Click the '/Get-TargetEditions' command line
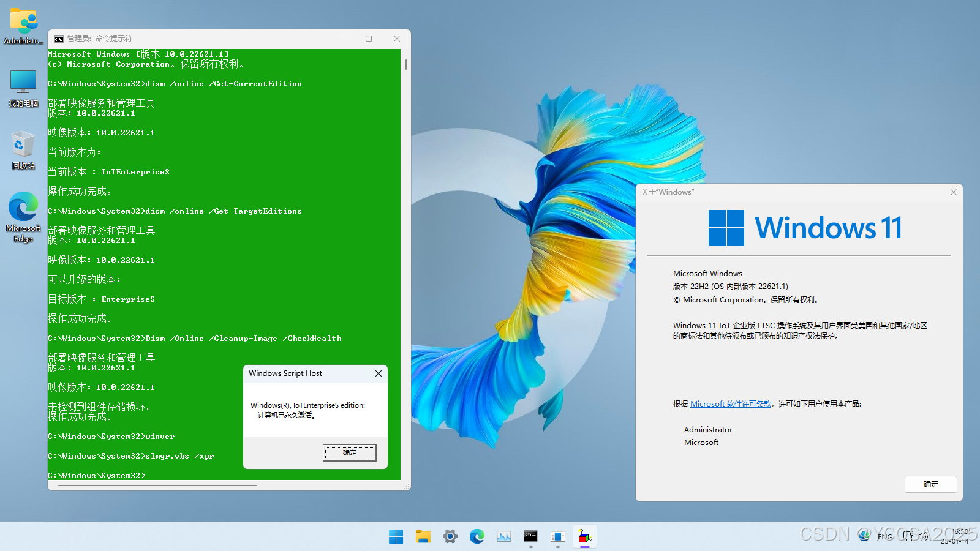Viewport: 980px width, 551px height. pyautogui.click(x=175, y=211)
